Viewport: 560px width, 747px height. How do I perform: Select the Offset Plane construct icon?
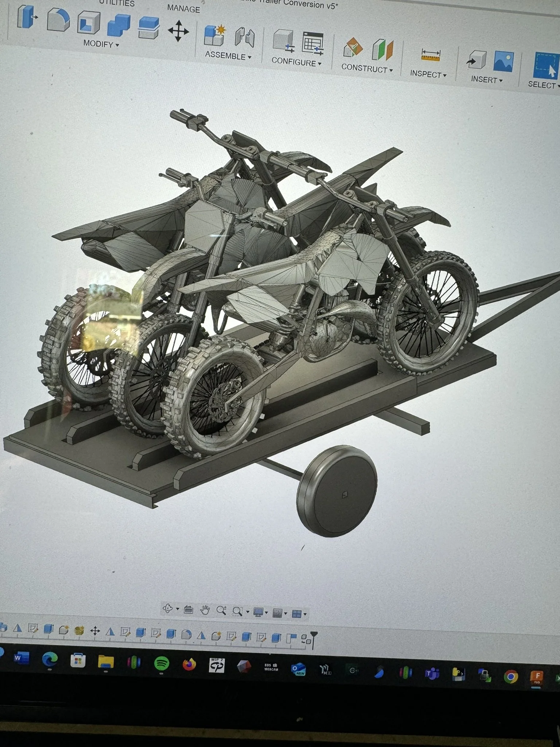point(353,47)
